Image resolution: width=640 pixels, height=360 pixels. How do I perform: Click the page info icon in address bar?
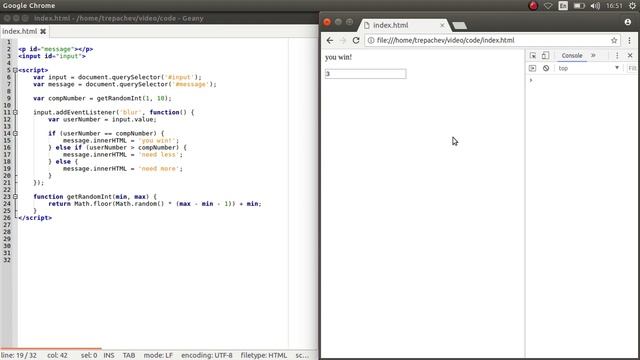371,40
